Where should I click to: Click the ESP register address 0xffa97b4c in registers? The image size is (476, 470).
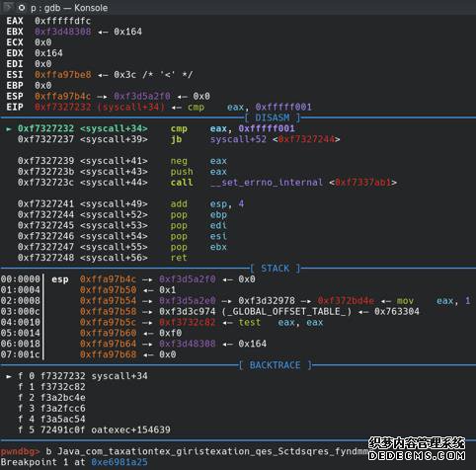62,96
